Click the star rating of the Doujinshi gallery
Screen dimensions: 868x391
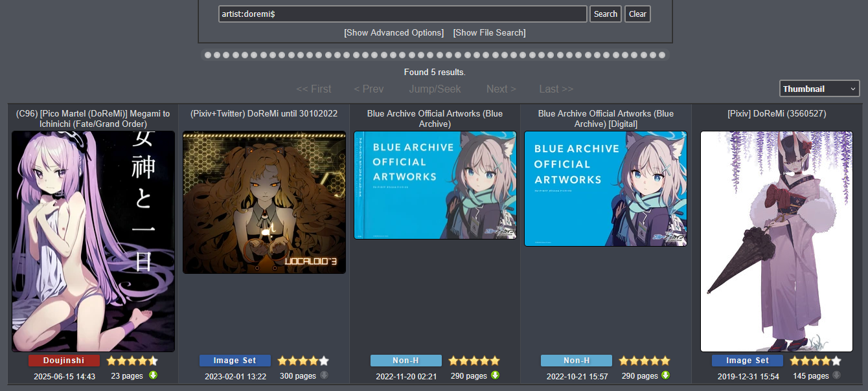(132, 361)
